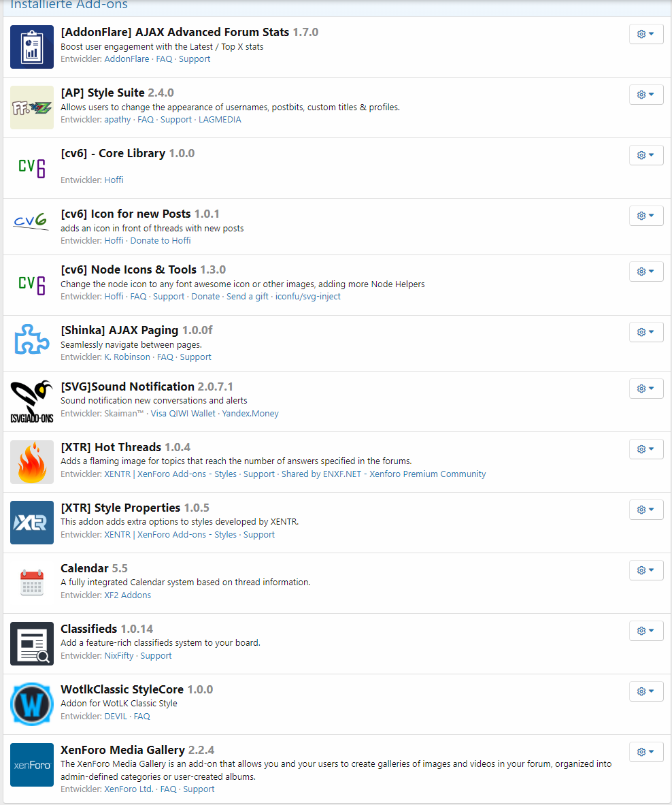The image size is (672, 805).
Task: Open the NixFifty developer link
Action: [119, 656]
